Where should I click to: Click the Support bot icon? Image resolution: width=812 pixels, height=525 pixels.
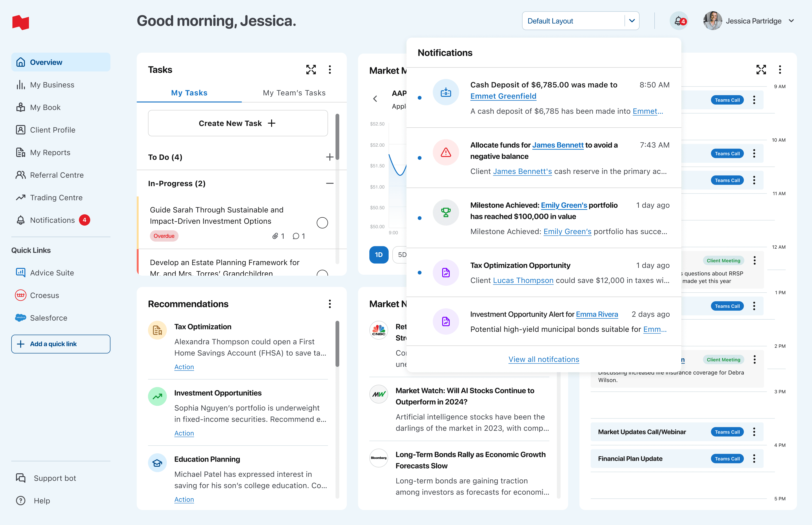[x=21, y=478]
